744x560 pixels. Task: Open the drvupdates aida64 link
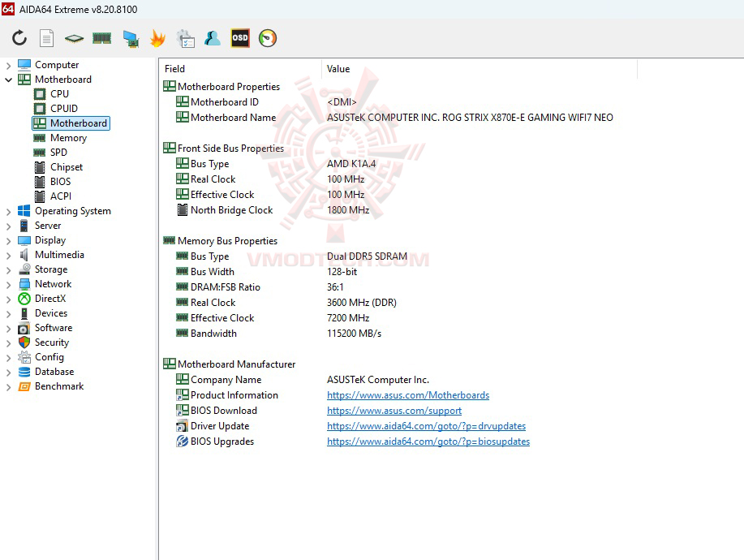(x=427, y=426)
